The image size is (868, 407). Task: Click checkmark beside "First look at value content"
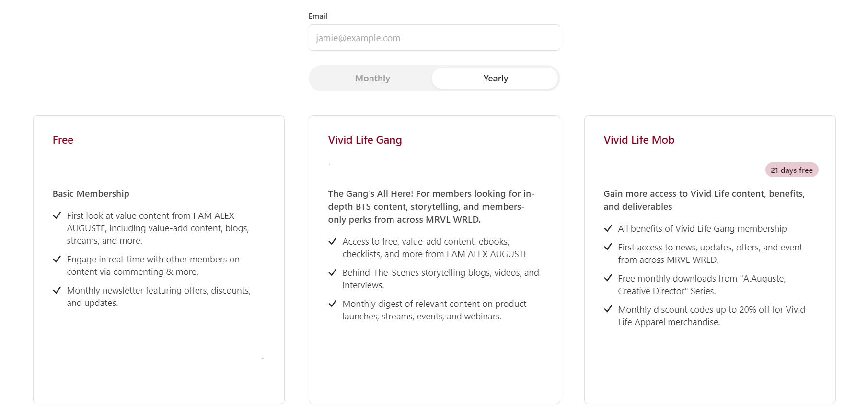click(57, 215)
